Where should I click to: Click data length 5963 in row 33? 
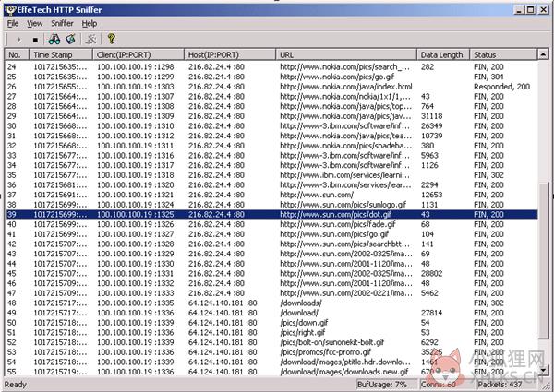click(429, 156)
